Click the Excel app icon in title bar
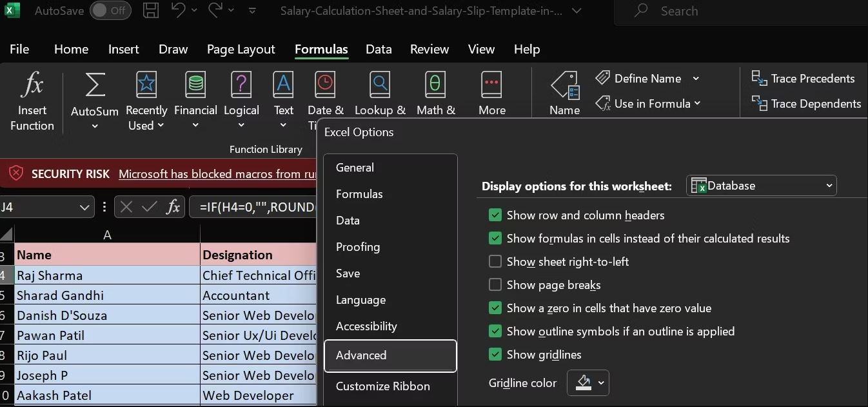The image size is (868, 407). 12,10
